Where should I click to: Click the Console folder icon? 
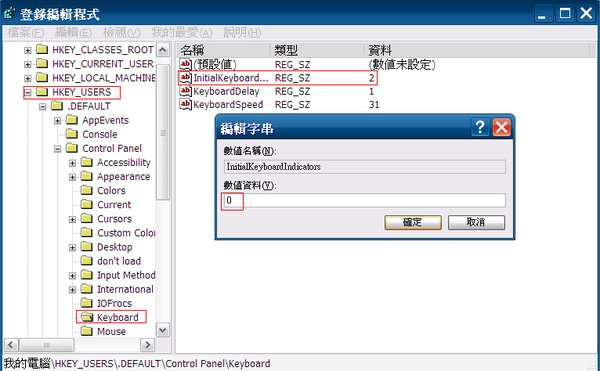pos(72,134)
